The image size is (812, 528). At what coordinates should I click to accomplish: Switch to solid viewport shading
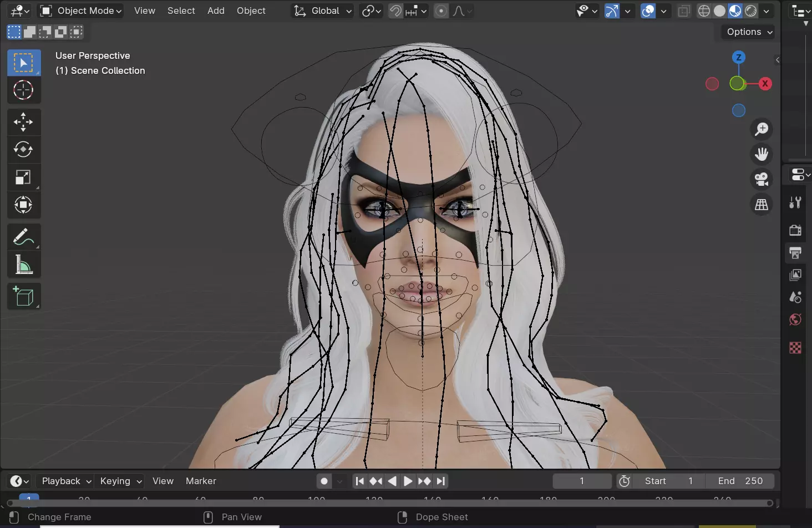pos(719,11)
